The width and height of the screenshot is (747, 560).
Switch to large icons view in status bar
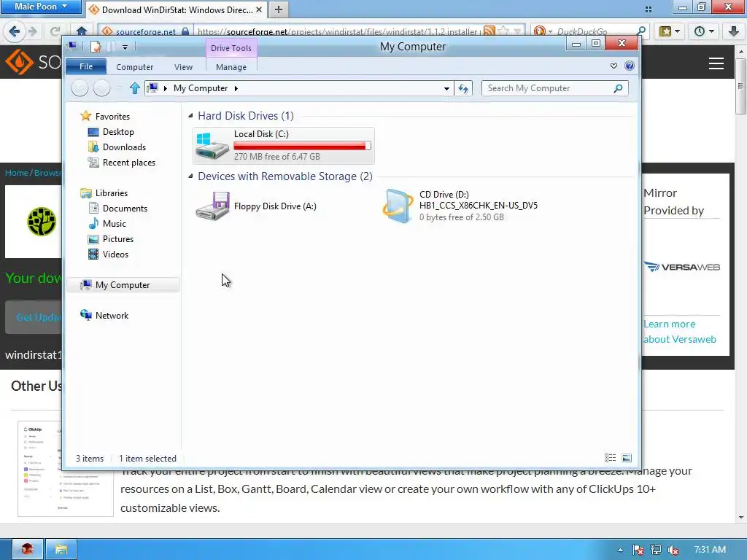627,458
